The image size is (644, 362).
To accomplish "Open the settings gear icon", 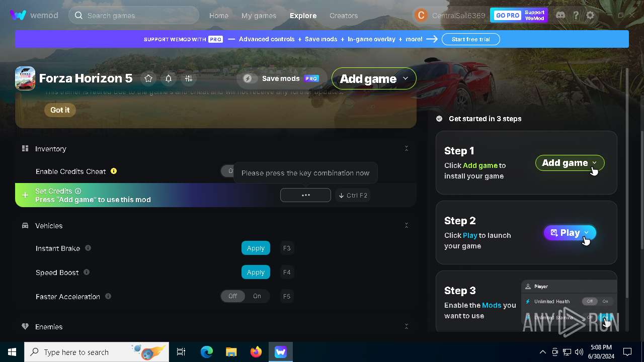I will click(591, 16).
